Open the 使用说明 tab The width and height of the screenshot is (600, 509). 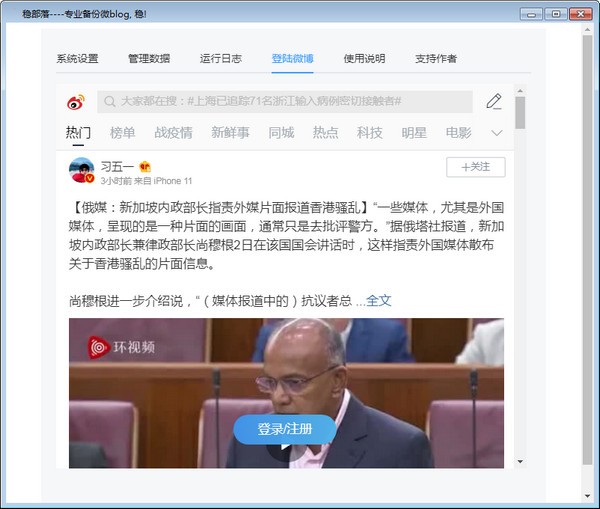[x=364, y=58]
